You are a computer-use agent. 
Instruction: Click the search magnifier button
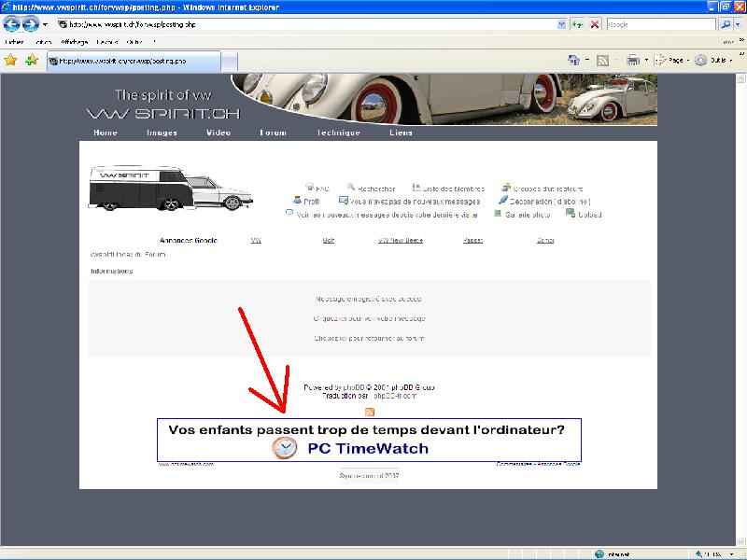pos(726,24)
